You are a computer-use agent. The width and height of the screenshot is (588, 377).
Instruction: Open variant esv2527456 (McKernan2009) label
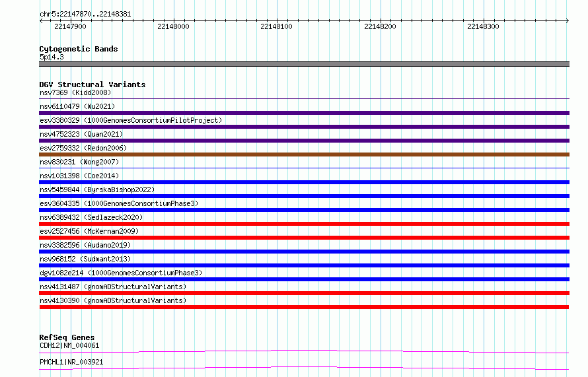tap(89, 231)
